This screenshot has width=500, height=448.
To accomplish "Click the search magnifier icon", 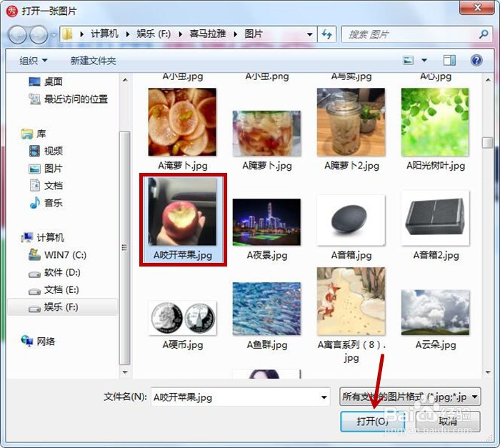I will pos(484,34).
